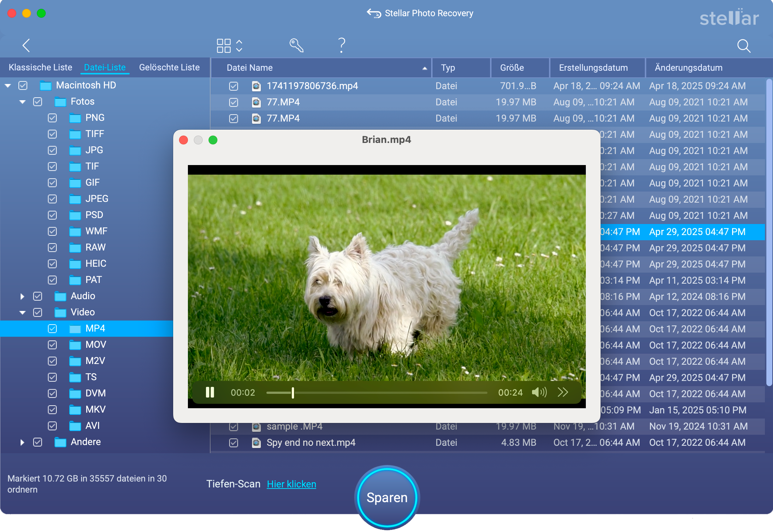773x532 pixels.
Task: Click file icon of Spy end no next.mp4
Action: (x=256, y=443)
